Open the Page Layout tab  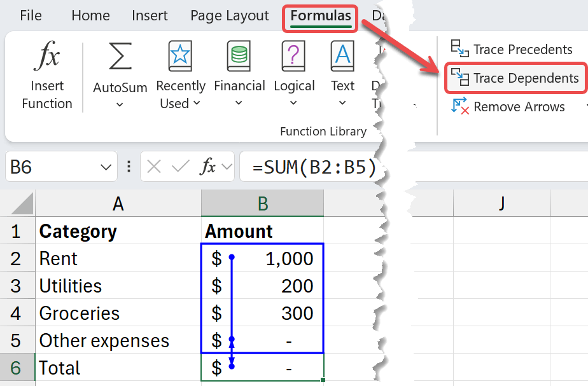click(229, 16)
